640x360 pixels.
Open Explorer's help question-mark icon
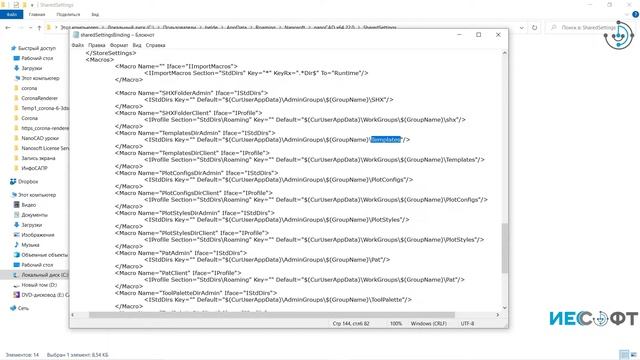tap(636, 15)
